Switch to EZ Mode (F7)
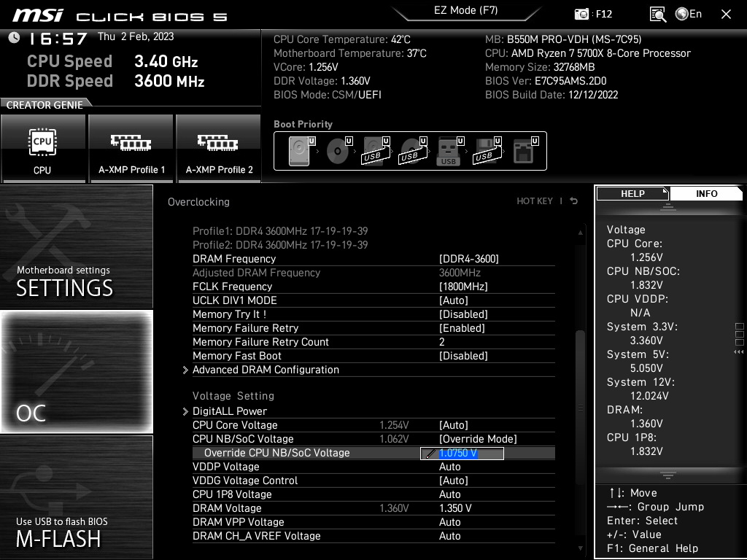747x560 pixels. pos(466,10)
